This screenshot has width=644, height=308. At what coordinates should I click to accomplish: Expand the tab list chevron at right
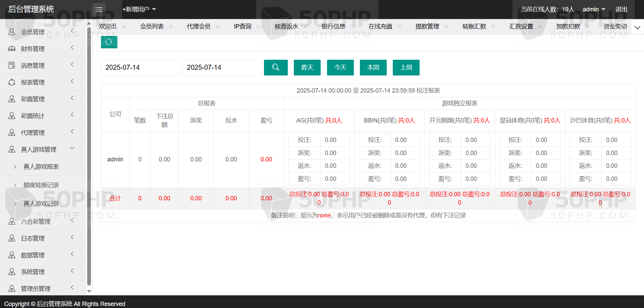pyautogui.click(x=637, y=27)
